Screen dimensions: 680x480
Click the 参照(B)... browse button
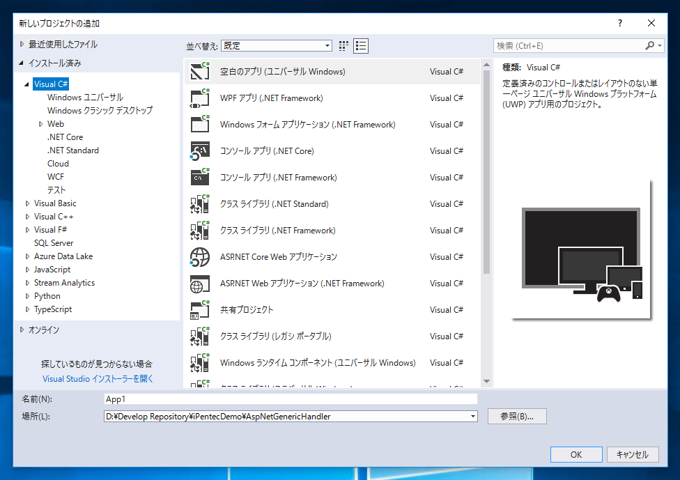coord(517,416)
